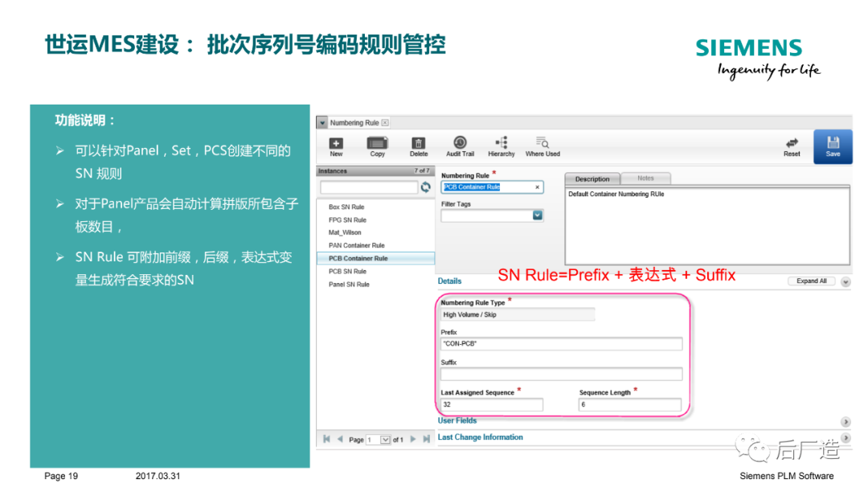Screen dimensions: 868x488
Task: Open the Hierarchy tool
Action: 501,145
